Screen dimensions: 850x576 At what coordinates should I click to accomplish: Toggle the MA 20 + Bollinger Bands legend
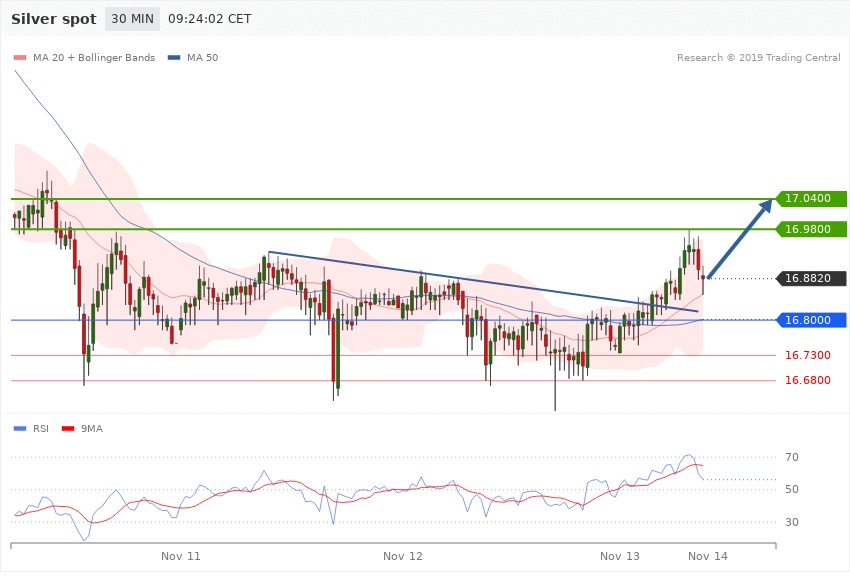pos(93,58)
